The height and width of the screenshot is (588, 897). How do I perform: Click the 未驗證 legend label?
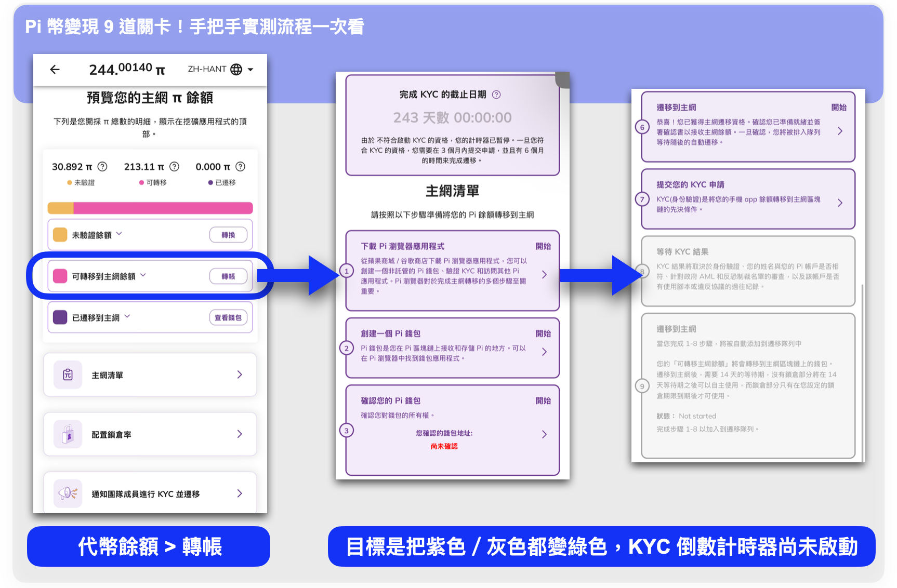click(84, 182)
